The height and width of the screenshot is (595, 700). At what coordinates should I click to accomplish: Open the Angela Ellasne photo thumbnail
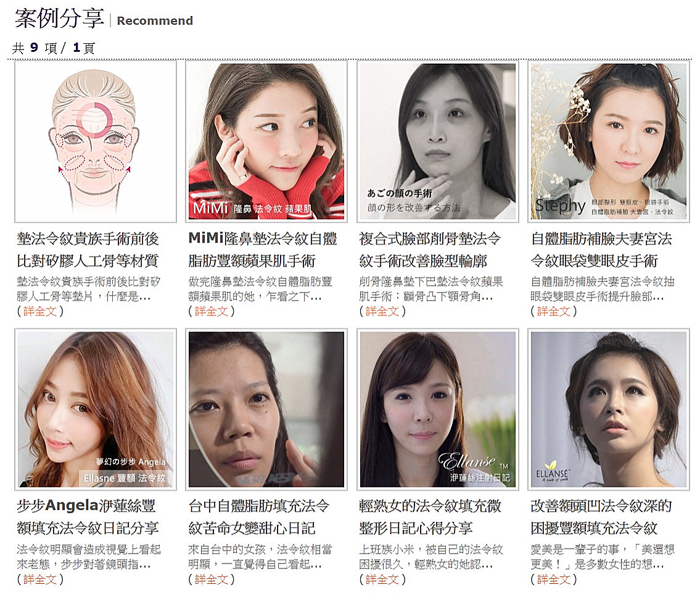(96, 410)
